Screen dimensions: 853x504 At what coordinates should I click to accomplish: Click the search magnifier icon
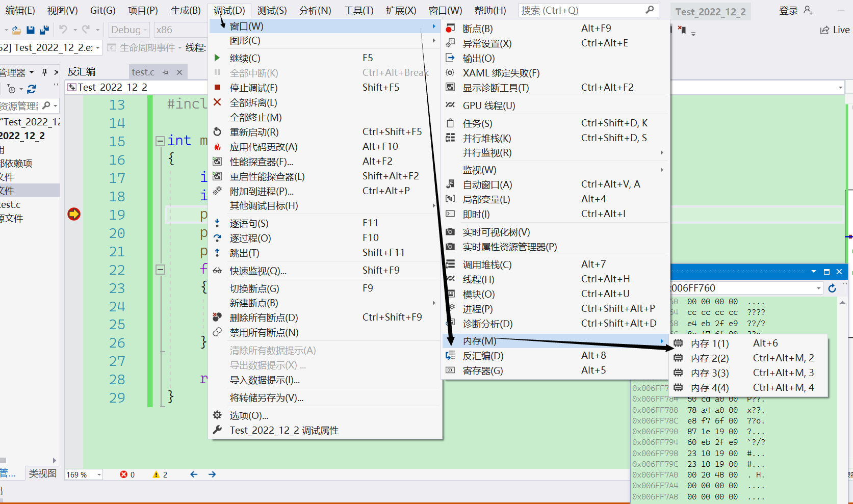click(650, 10)
